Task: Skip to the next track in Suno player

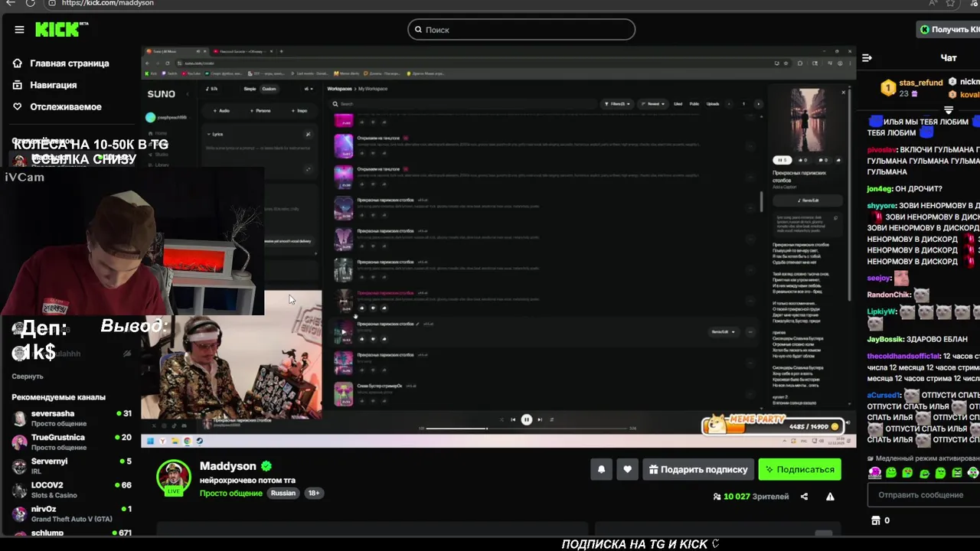Action: pos(540,419)
